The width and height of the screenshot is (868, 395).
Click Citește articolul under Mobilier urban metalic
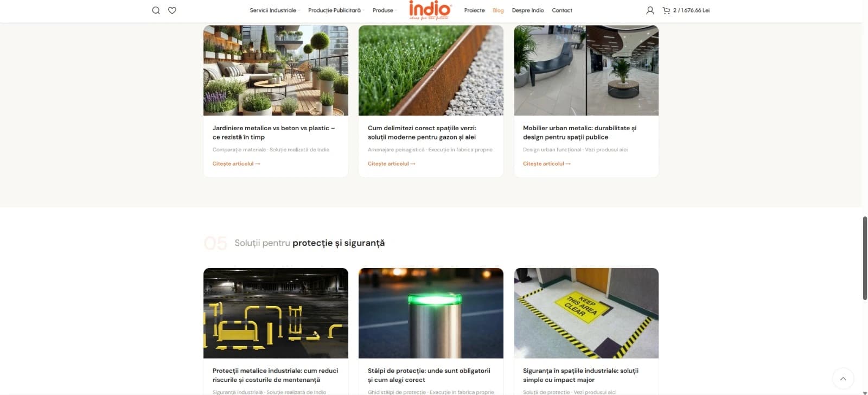[546, 163]
